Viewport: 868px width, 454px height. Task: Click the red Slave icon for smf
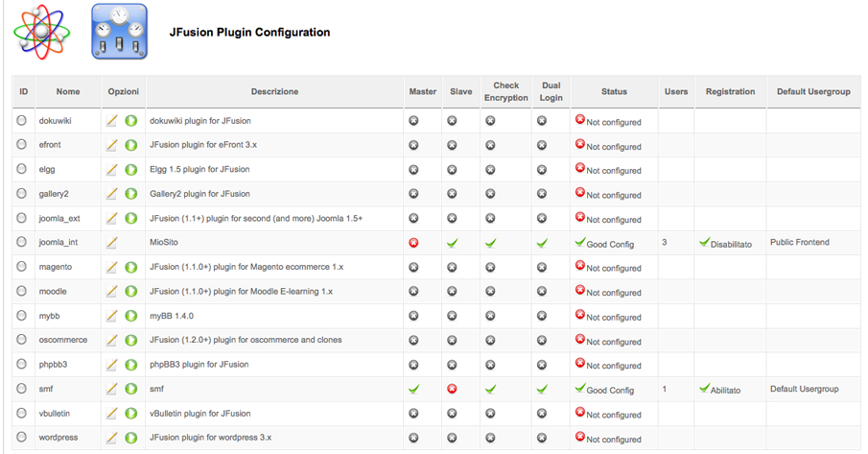point(453,389)
